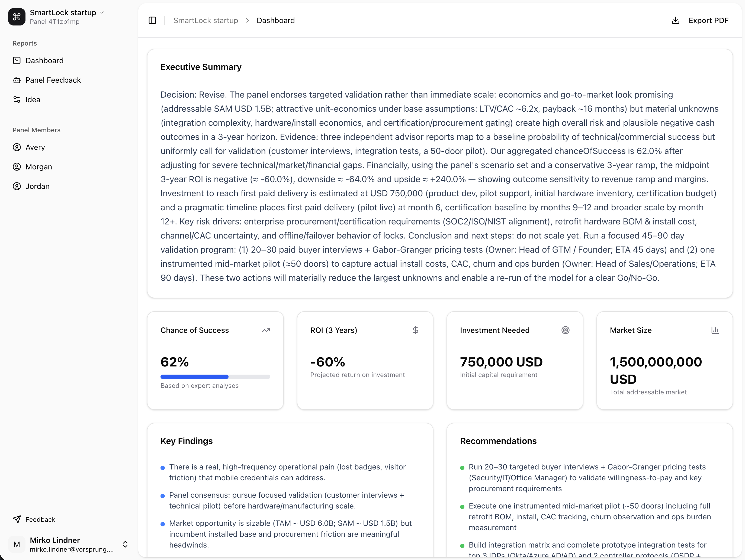Open Dashboard from the breadcrumb
This screenshot has height=560, width=745.
pos(275,20)
